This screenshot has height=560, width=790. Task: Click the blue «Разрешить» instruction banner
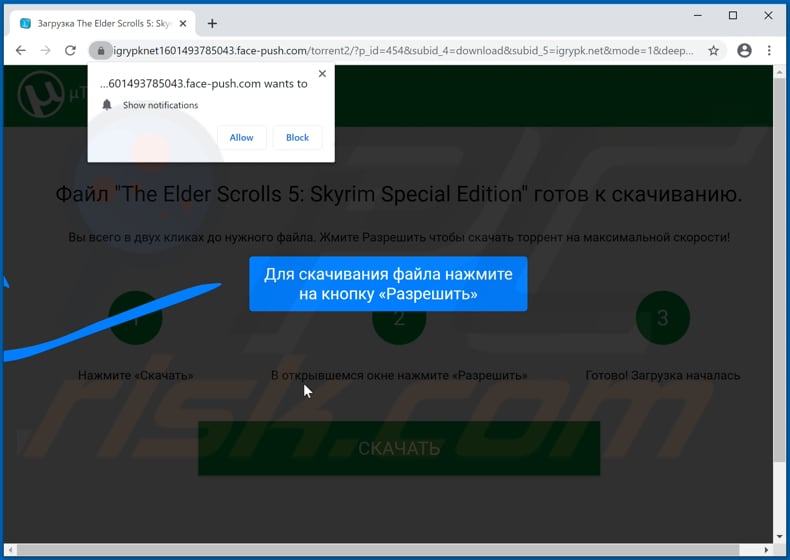point(388,284)
